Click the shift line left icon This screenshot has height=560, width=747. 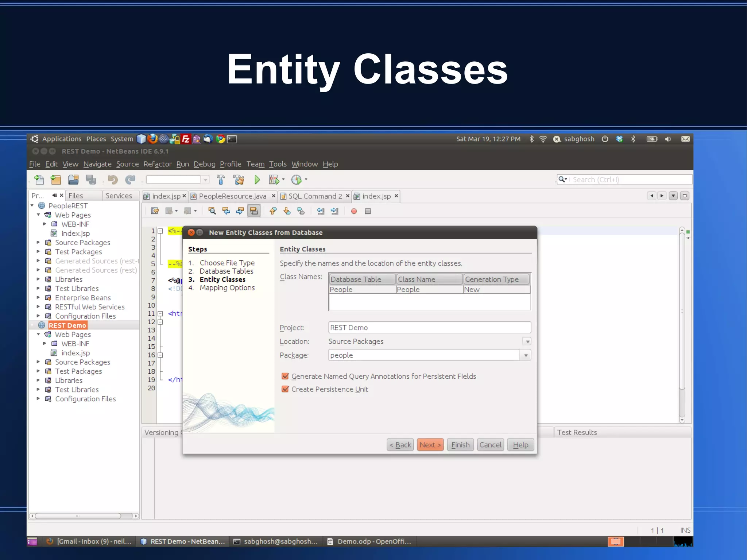click(321, 211)
